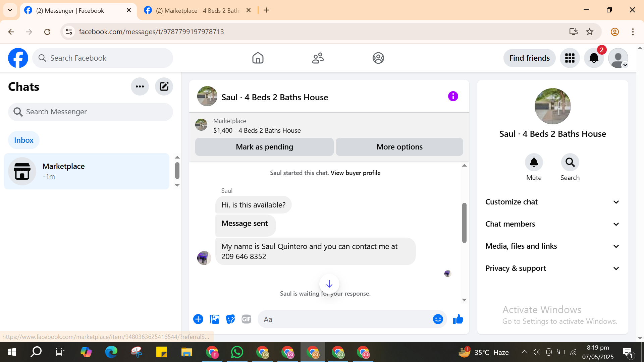Image resolution: width=644 pixels, height=362 pixels.
Task: Click the GIF picker icon
Action: (x=247, y=319)
